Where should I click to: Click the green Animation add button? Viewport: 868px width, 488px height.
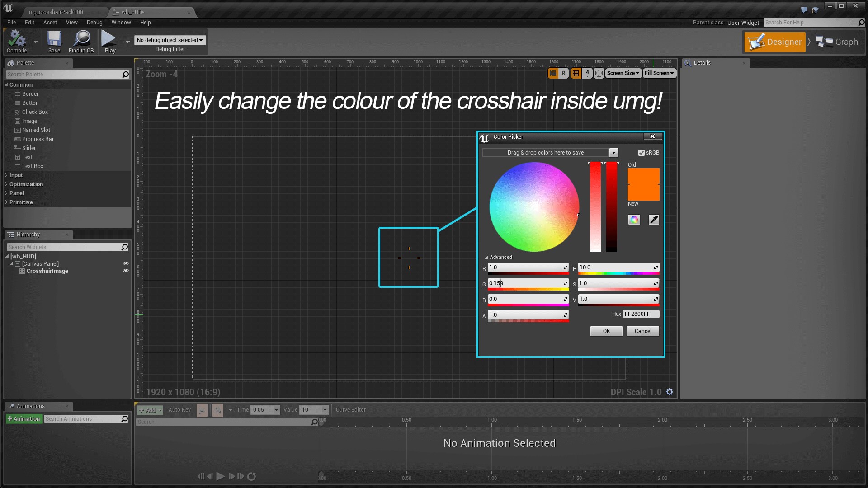tap(24, 419)
